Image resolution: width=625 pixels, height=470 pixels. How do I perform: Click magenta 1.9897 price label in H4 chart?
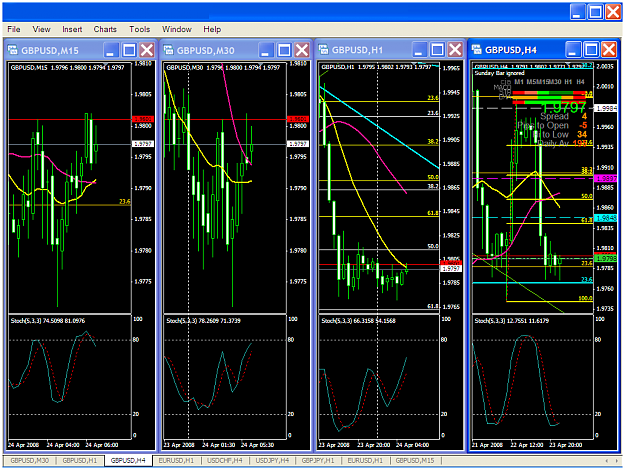(x=605, y=179)
